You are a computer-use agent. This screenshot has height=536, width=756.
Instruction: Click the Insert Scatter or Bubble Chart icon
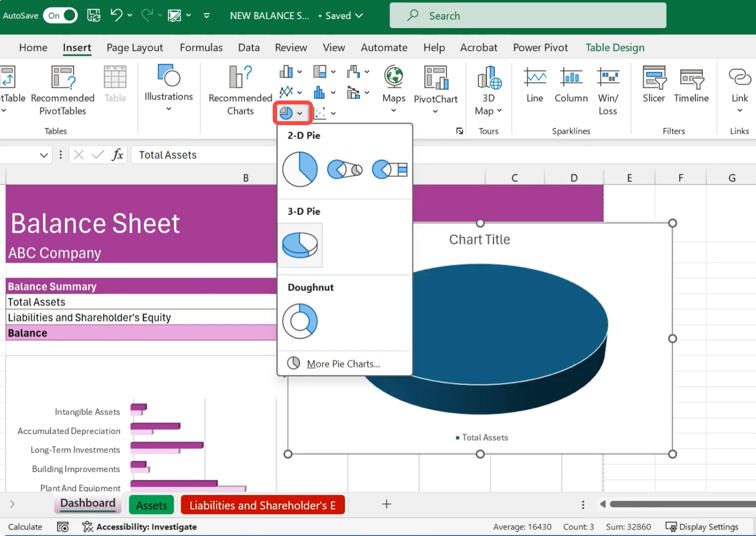[x=319, y=113]
